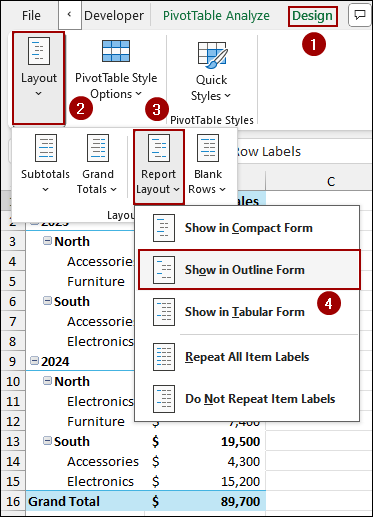Select Electronics cell in row 8
Screen dimensions: 373x517
80,341
